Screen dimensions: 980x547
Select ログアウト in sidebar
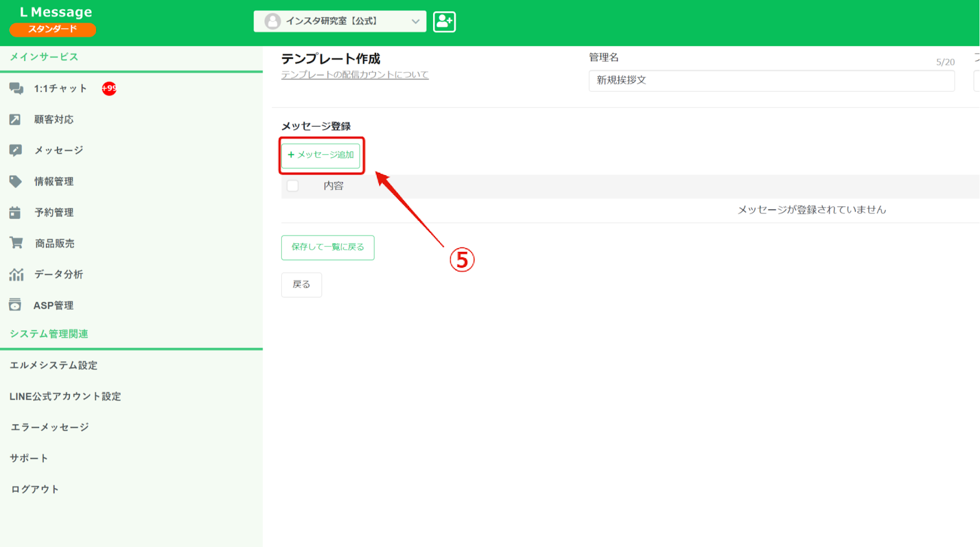35,489
